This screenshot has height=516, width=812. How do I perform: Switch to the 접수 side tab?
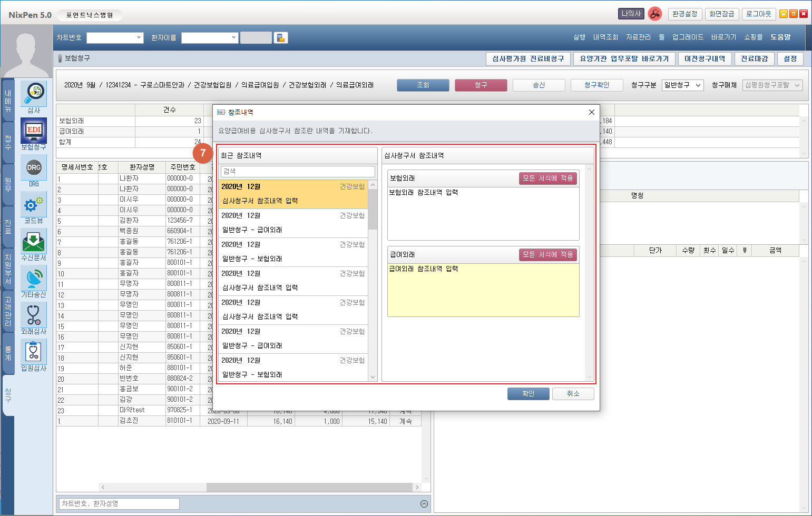pos(8,143)
